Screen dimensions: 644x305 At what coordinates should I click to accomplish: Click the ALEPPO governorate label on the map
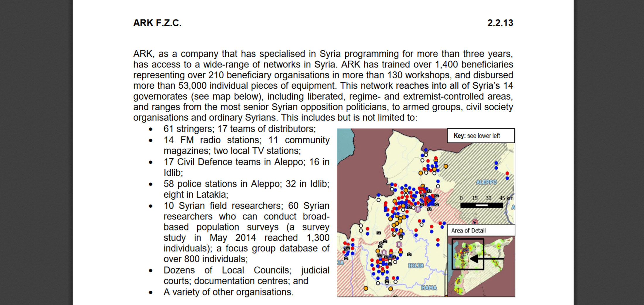[486, 182]
